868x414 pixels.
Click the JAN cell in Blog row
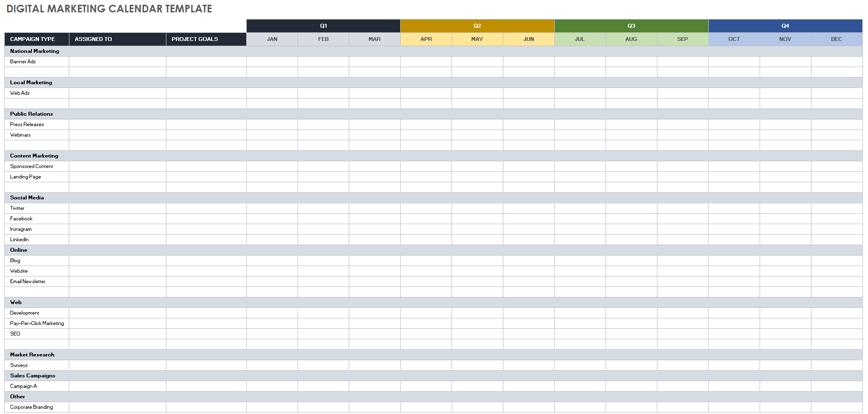click(x=272, y=260)
